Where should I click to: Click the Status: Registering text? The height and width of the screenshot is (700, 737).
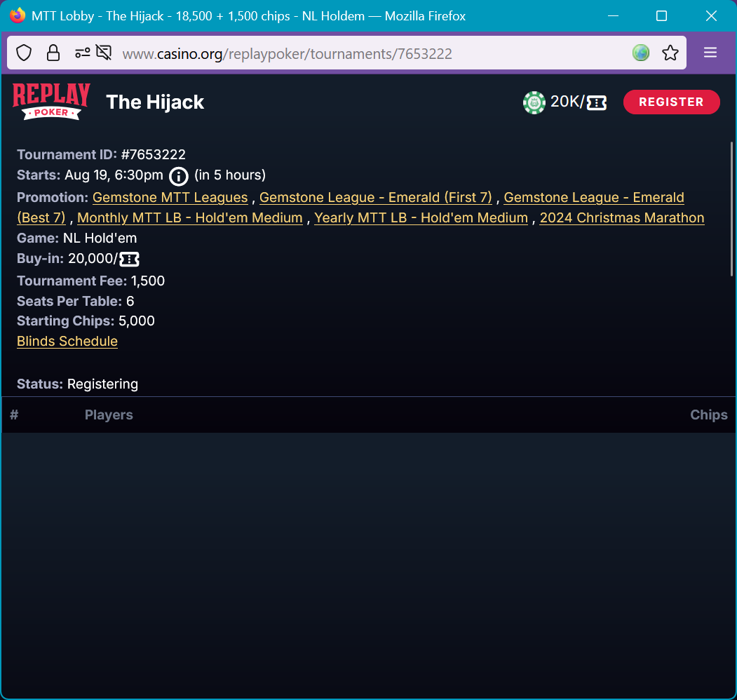[78, 384]
